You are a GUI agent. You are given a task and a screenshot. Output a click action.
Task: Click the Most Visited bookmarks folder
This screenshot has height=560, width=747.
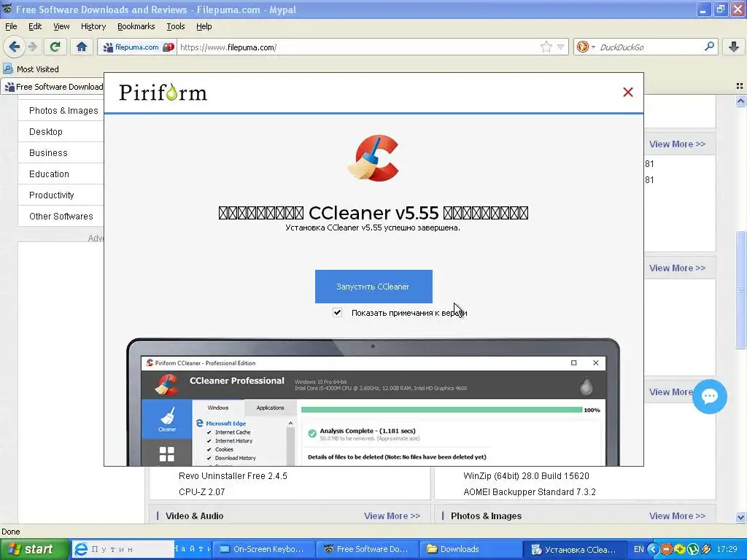pos(31,69)
